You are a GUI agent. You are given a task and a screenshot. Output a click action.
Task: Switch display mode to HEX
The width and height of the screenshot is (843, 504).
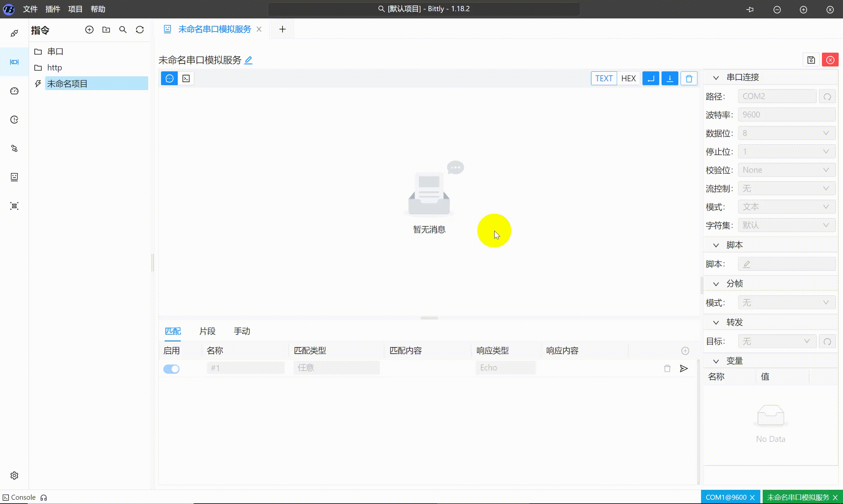click(629, 78)
